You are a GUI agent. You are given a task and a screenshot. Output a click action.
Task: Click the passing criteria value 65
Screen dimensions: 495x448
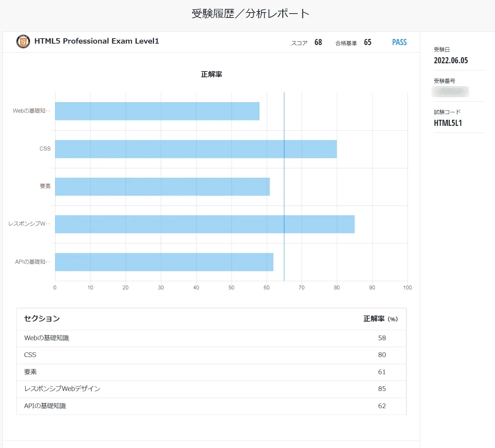point(367,42)
